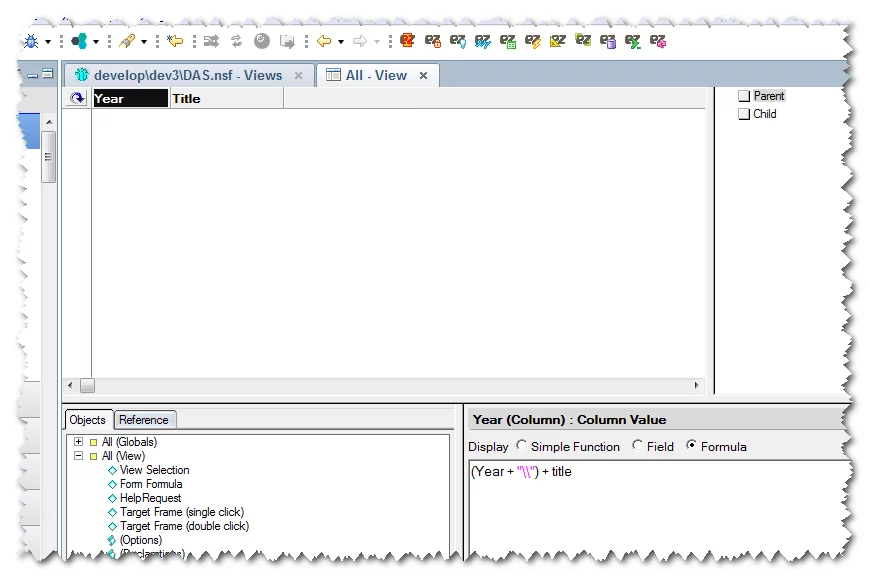Click into the column formula editor
This screenshot has width=870, height=578.
(x=660, y=510)
